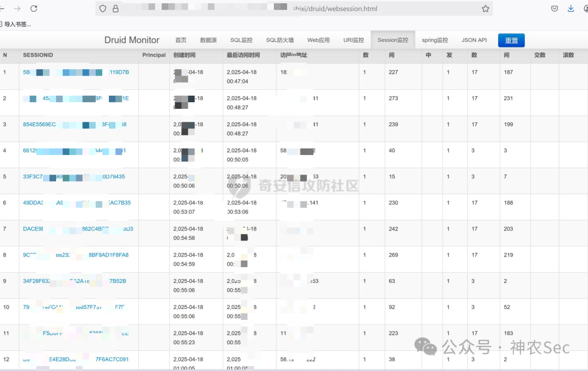Click the value 273 in row 2
This screenshot has width=588, height=371.
click(x=394, y=98)
